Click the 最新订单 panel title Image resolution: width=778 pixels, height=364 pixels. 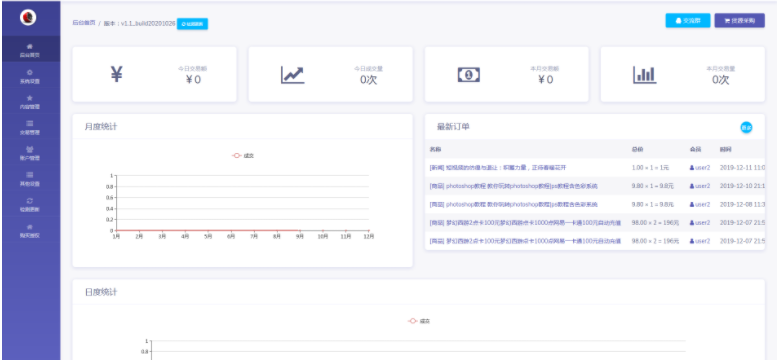point(453,126)
